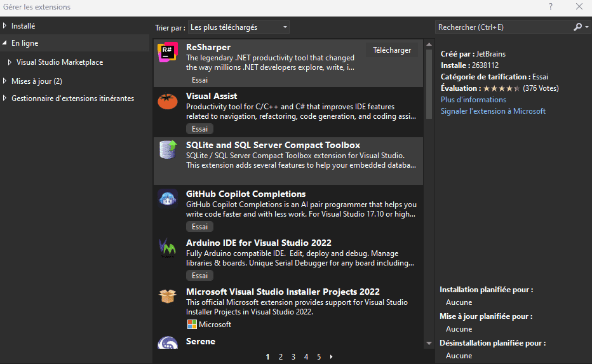The image size is (592, 364).
Task: Click Catégorie de tarification : Essai text
Action: click(x=494, y=77)
